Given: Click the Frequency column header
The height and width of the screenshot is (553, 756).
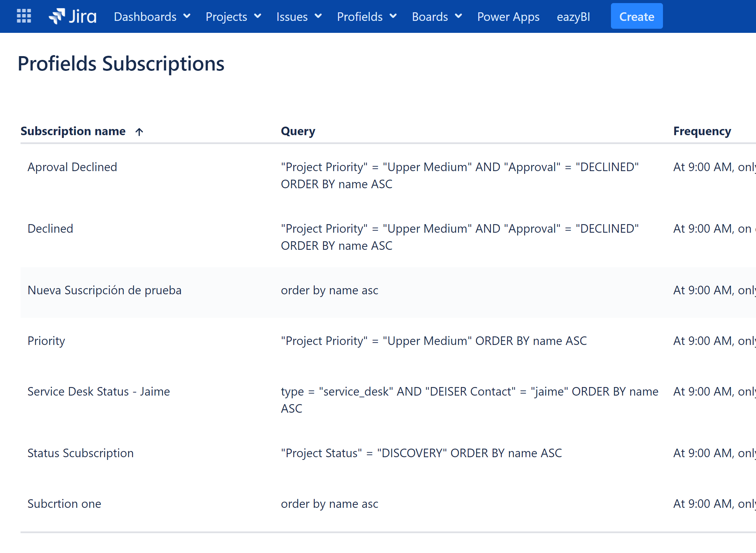Looking at the screenshot, I should [x=702, y=131].
